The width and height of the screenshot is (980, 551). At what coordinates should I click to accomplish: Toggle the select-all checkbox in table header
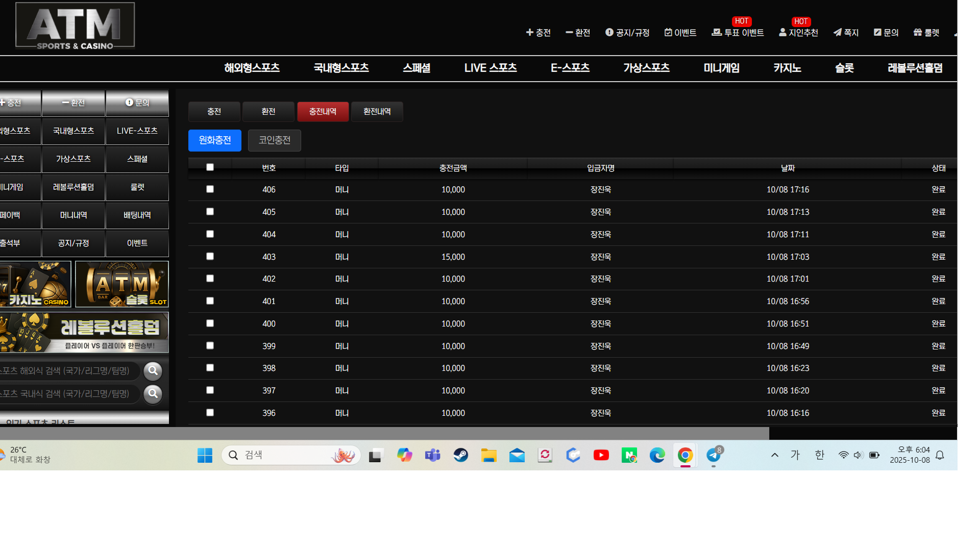click(x=210, y=167)
